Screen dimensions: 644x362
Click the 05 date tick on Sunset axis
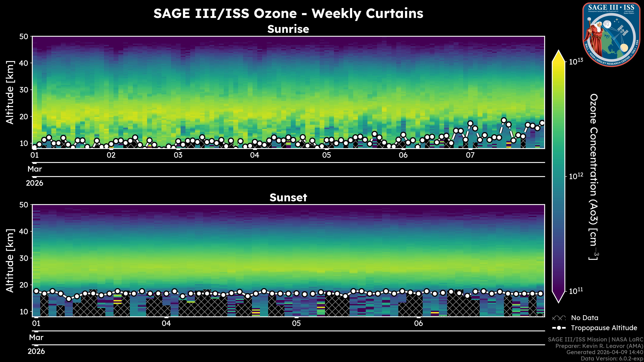pos(296,323)
